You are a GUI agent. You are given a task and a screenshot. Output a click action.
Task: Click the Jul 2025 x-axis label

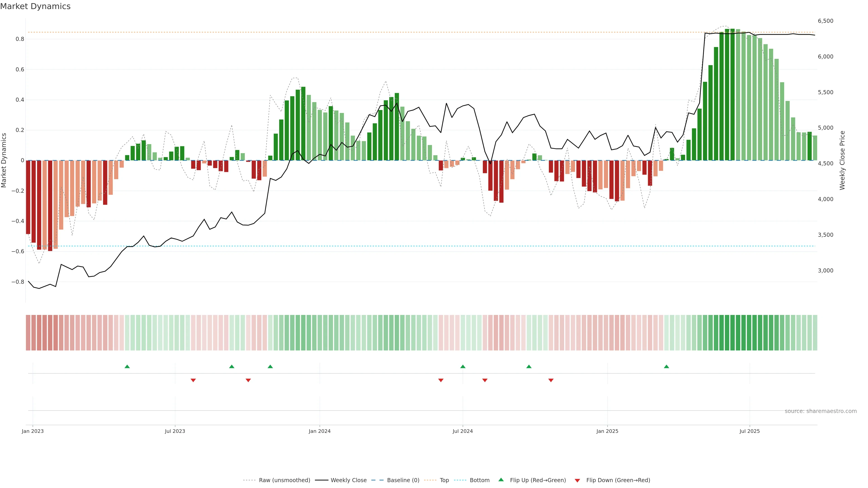(x=749, y=431)
